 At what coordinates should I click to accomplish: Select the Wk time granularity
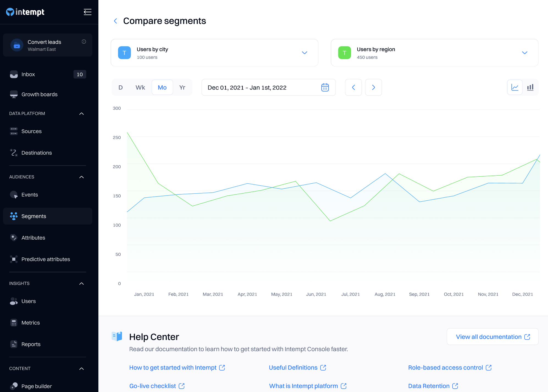click(x=140, y=88)
